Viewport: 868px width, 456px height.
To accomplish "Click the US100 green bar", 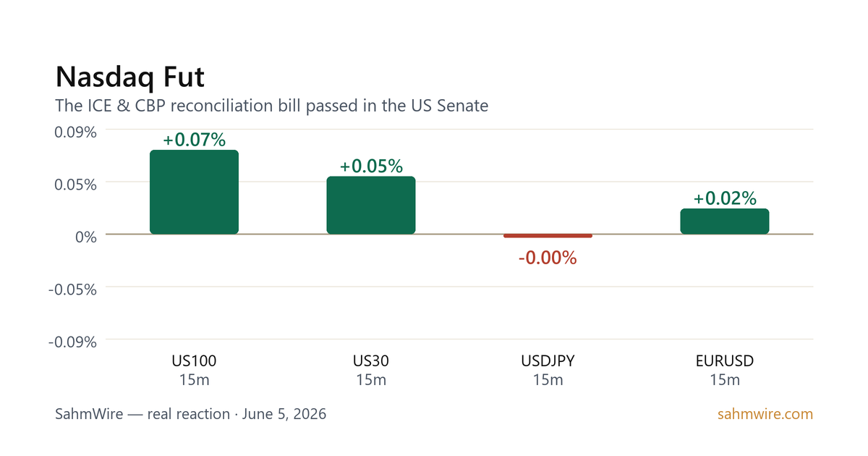I will [194, 192].
